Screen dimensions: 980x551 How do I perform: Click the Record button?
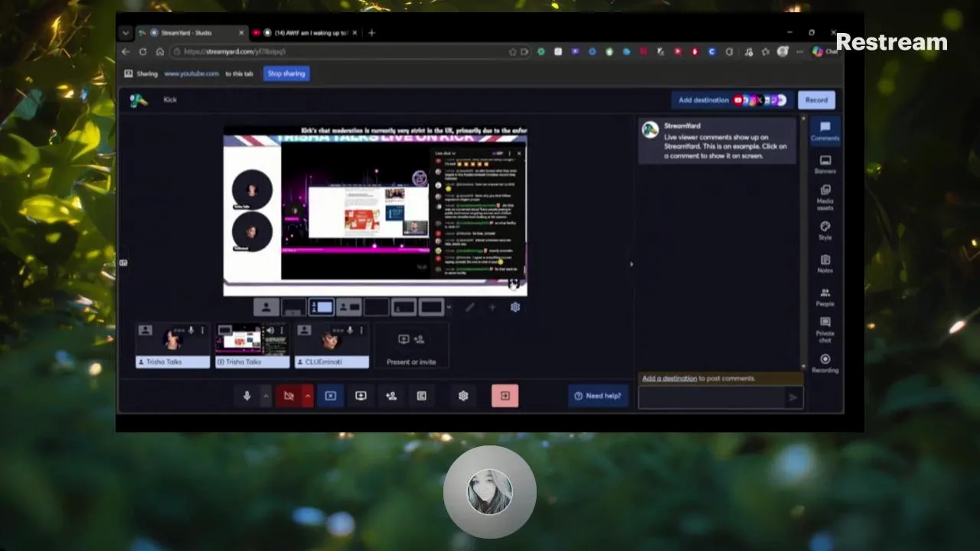point(816,99)
